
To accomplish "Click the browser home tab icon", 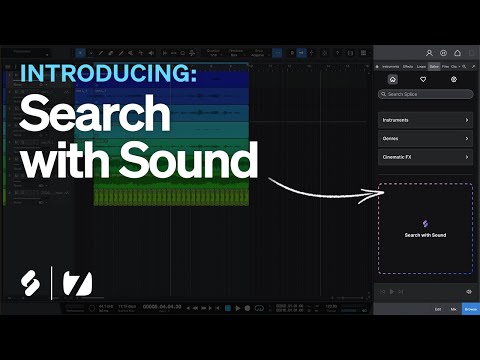I will tap(377, 67).
